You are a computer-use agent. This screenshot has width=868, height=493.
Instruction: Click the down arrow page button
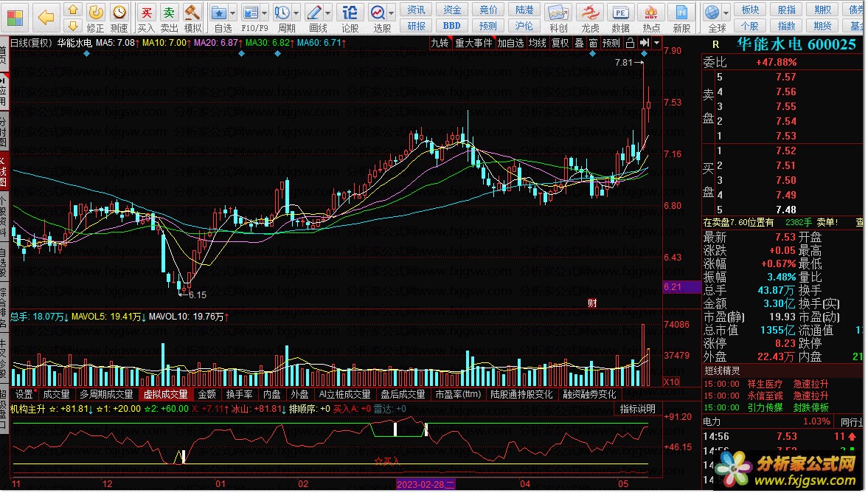point(72,26)
